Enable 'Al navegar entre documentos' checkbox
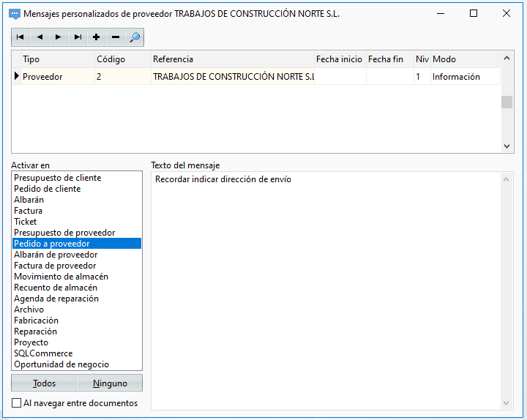The width and height of the screenshot is (527, 420). tap(16, 403)
